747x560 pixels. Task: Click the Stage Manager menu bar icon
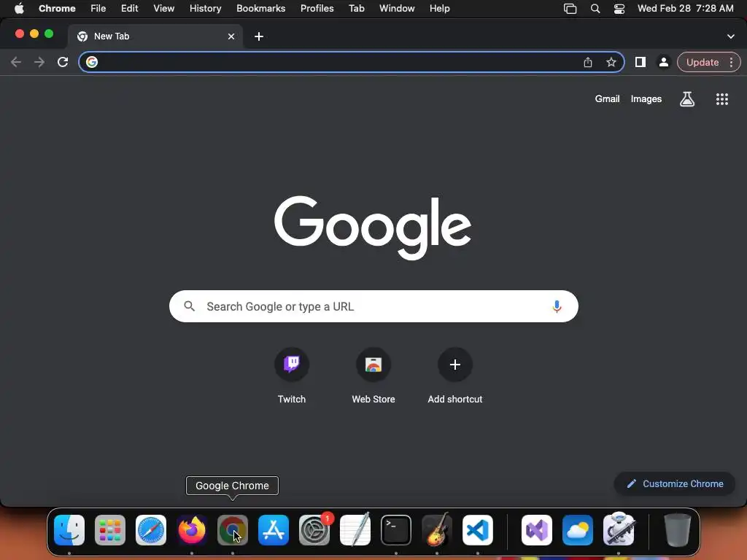pos(570,8)
